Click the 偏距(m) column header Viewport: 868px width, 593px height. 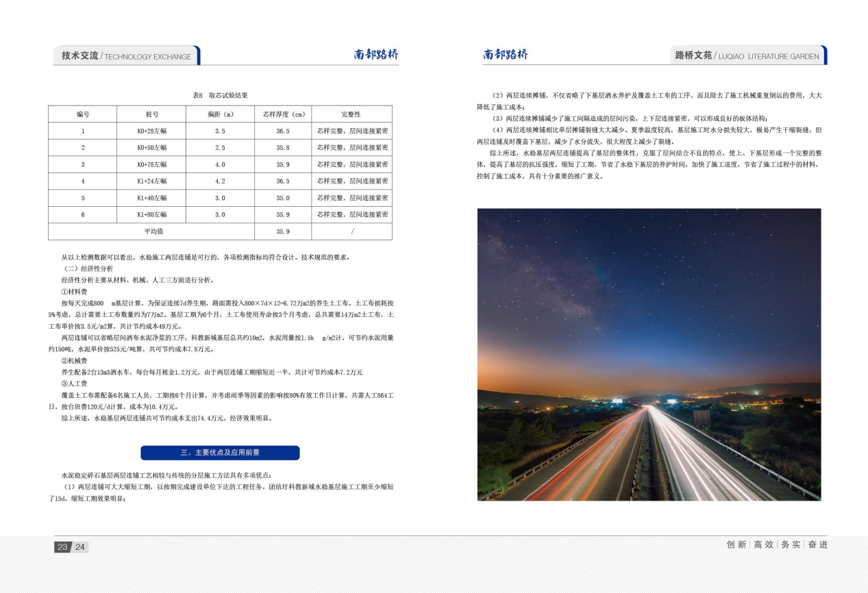(220, 114)
